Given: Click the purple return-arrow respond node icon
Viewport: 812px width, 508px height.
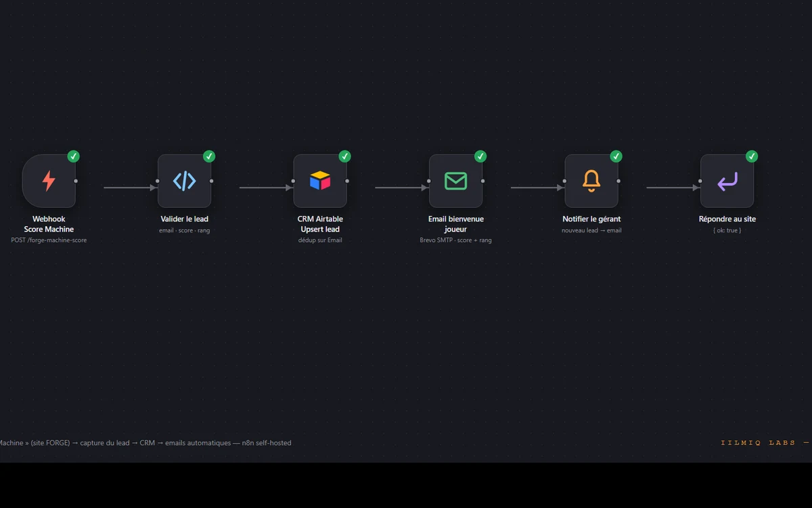Looking at the screenshot, I should point(727,182).
